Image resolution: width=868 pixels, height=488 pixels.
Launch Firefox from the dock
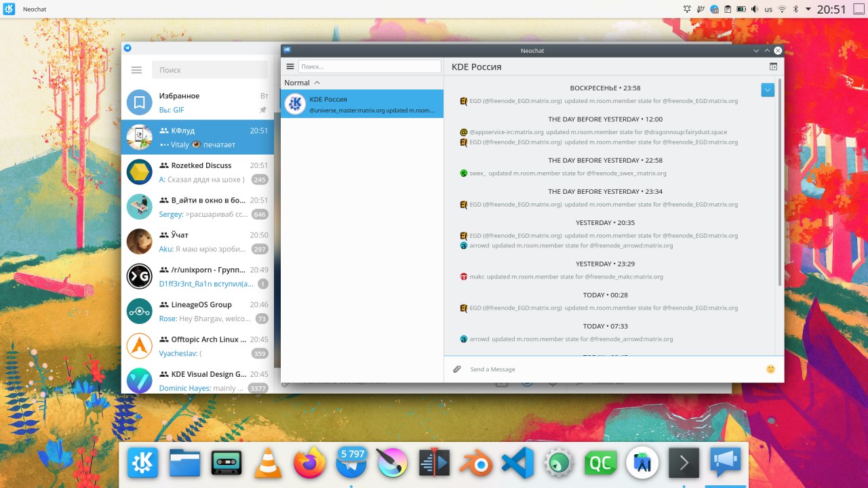[x=310, y=463]
